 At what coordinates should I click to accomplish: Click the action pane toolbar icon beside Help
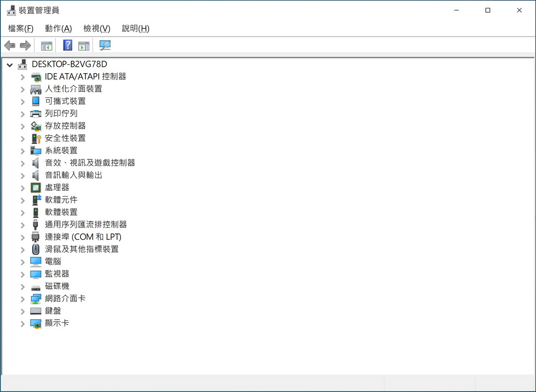coord(84,46)
